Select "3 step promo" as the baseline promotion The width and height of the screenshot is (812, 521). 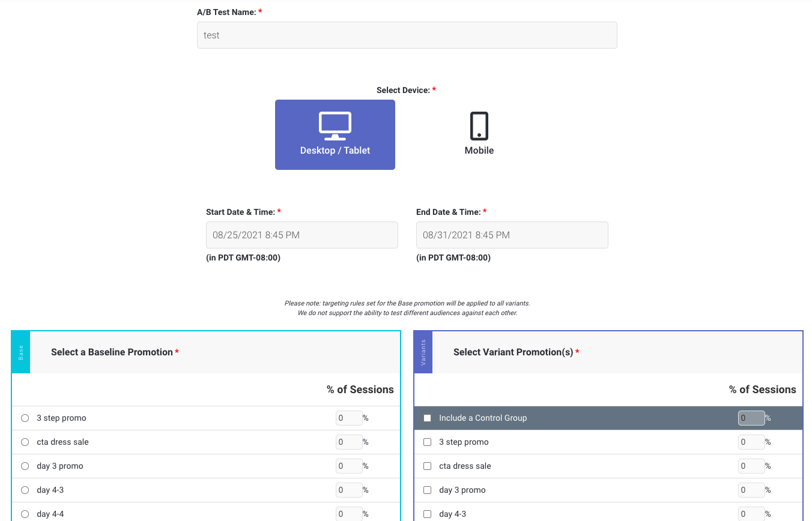25,418
